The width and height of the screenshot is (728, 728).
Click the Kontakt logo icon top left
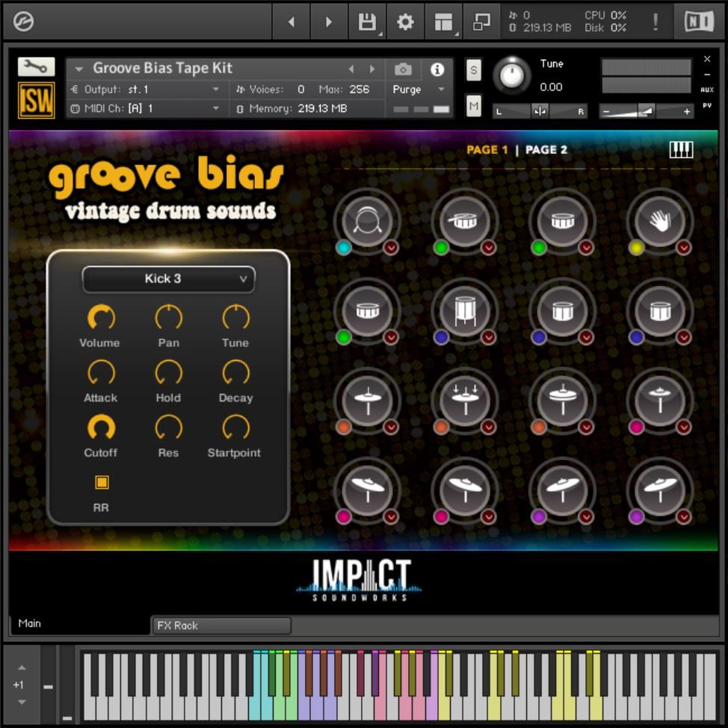click(x=23, y=22)
